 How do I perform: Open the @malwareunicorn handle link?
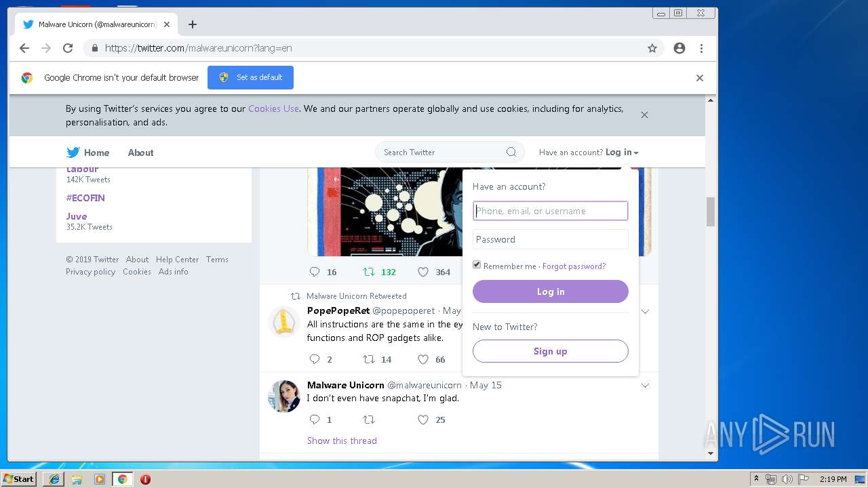point(425,385)
